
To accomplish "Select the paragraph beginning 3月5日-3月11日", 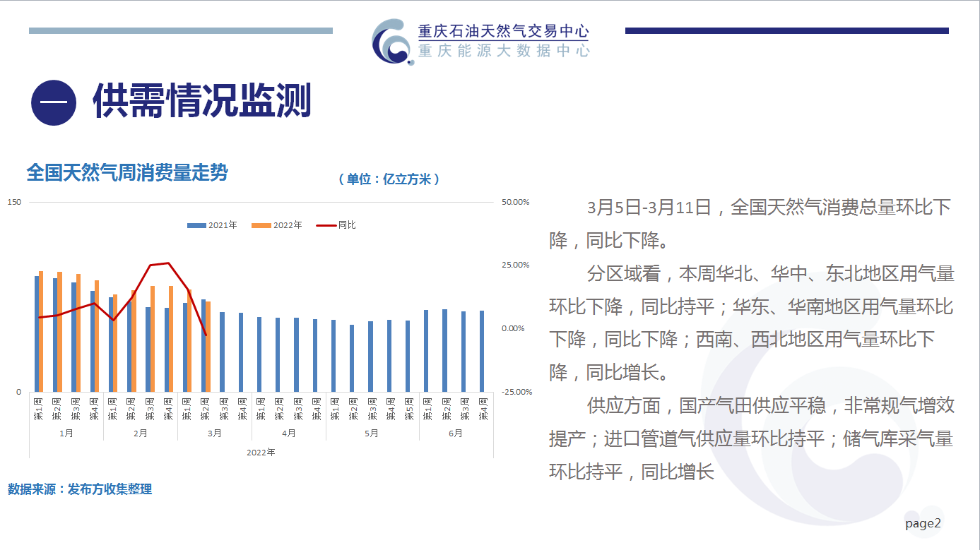I will (750, 223).
